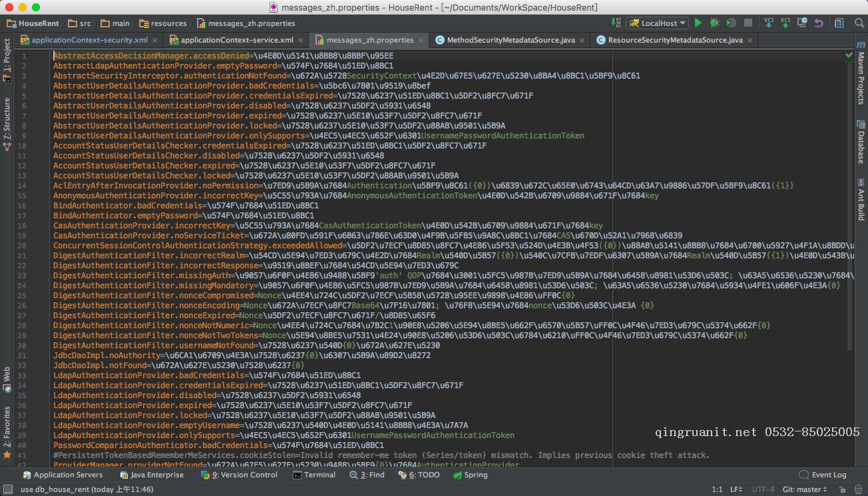Click src folder breadcrumb

coord(80,23)
